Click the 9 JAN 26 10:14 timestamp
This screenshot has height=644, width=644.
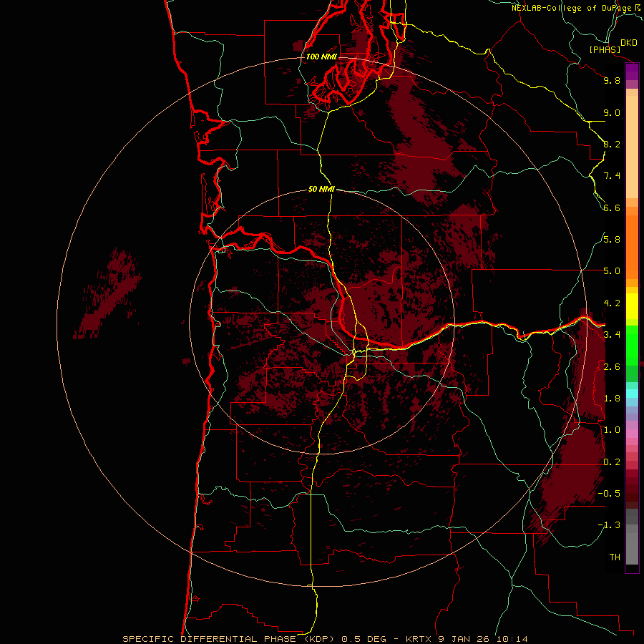(482, 639)
